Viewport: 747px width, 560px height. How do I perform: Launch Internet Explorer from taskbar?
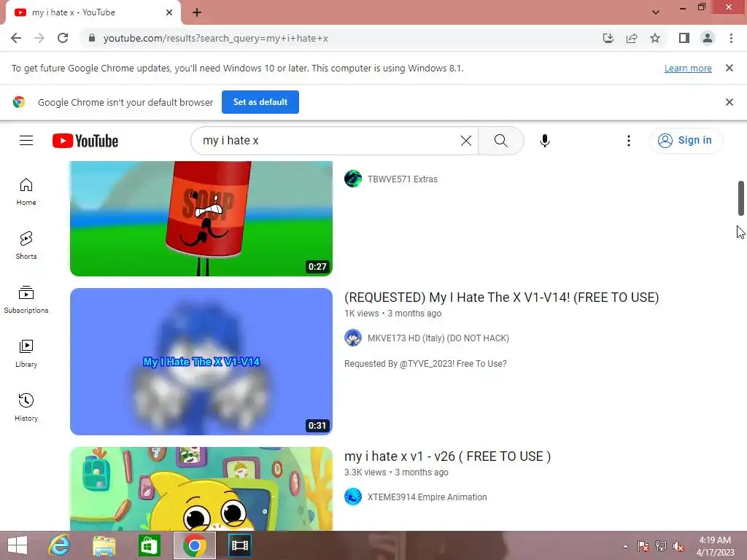point(59,545)
